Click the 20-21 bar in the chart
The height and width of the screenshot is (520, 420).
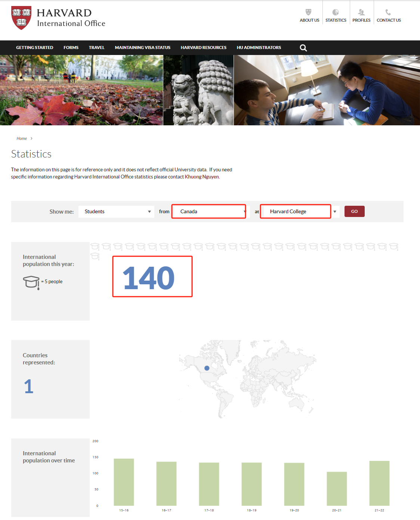pyautogui.click(x=337, y=489)
